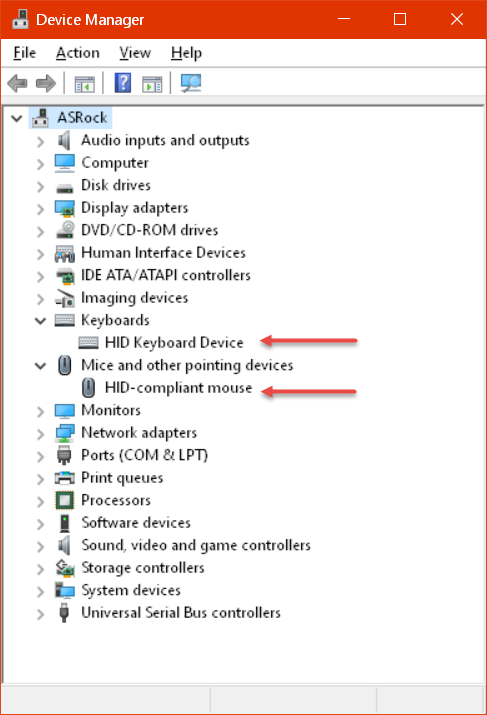Expand Universal Serial Bus controllers

click(41, 614)
